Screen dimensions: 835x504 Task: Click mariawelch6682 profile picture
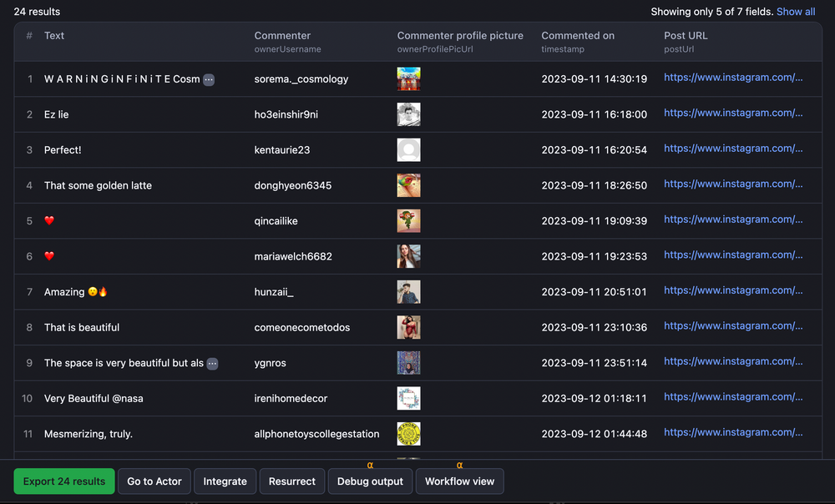pyautogui.click(x=408, y=256)
